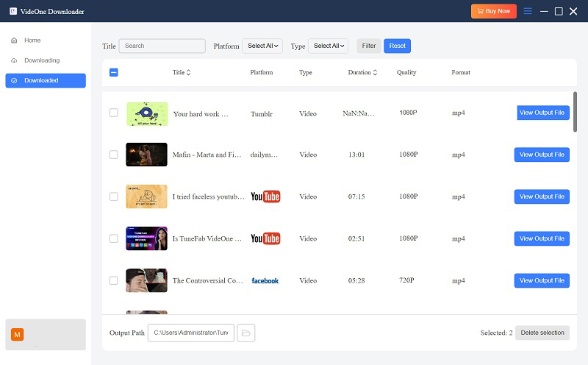Click the Delete selection button
This screenshot has width=588, height=365.
tap(542, 333)
